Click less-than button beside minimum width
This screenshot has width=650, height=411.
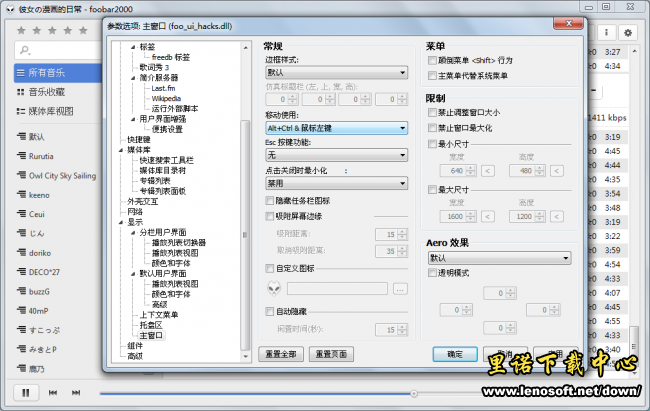(x=488, y=171)
